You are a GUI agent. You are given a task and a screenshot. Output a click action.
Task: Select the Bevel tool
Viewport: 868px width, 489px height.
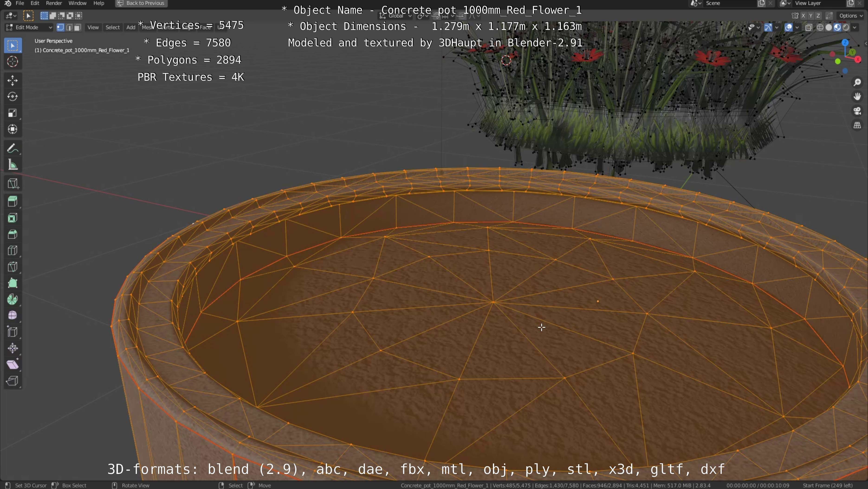(13, 234)
